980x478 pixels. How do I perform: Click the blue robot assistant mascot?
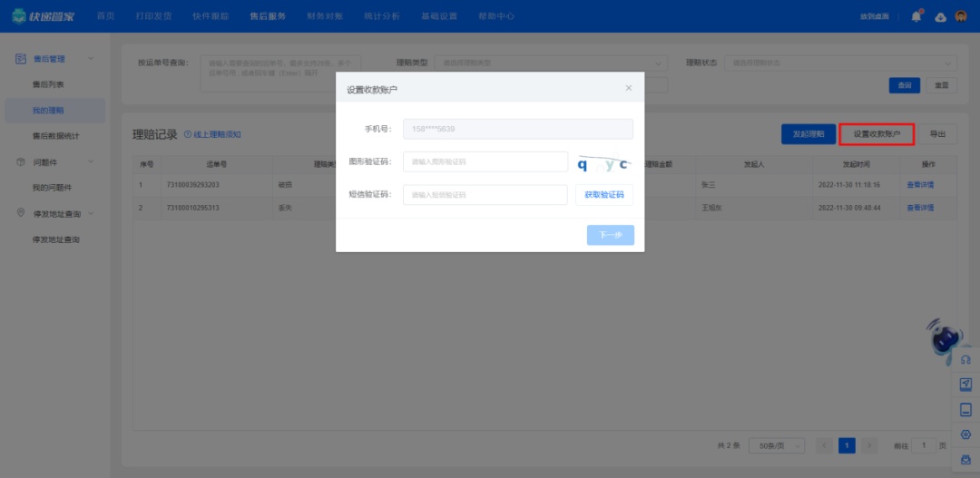(x=944, y=338)
